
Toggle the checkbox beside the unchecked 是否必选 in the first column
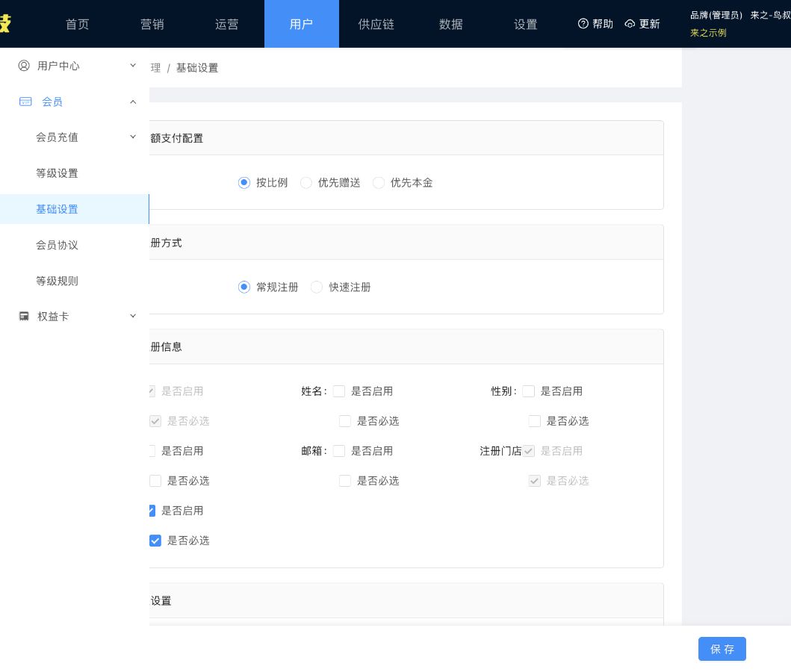pos(155,480)
